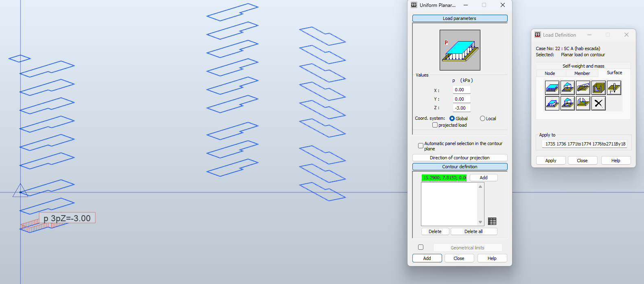Open Direction of contour projection

460,158
